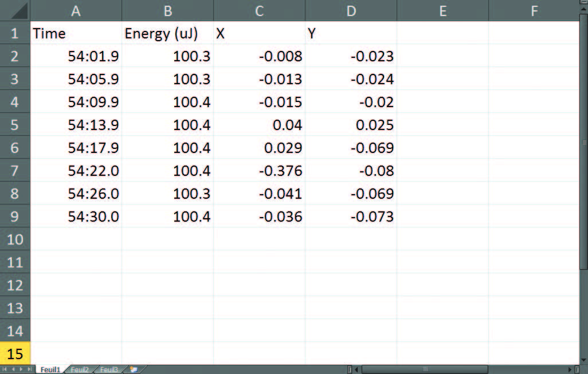The height and width of the screenshot is (374, 588).
Task: Click the vertical scrollbar down arrow
Action: [583, 360]
